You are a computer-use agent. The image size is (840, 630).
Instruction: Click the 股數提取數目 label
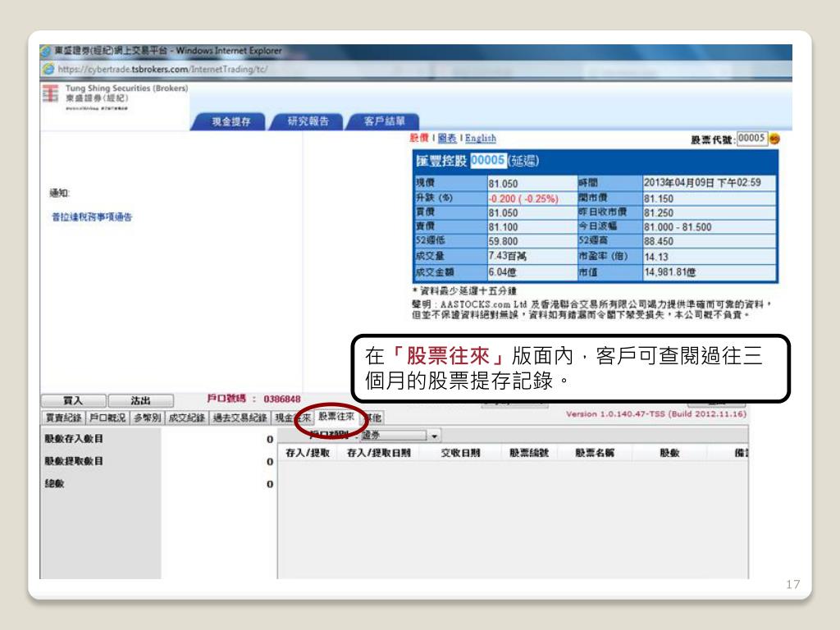pos(74,461)
